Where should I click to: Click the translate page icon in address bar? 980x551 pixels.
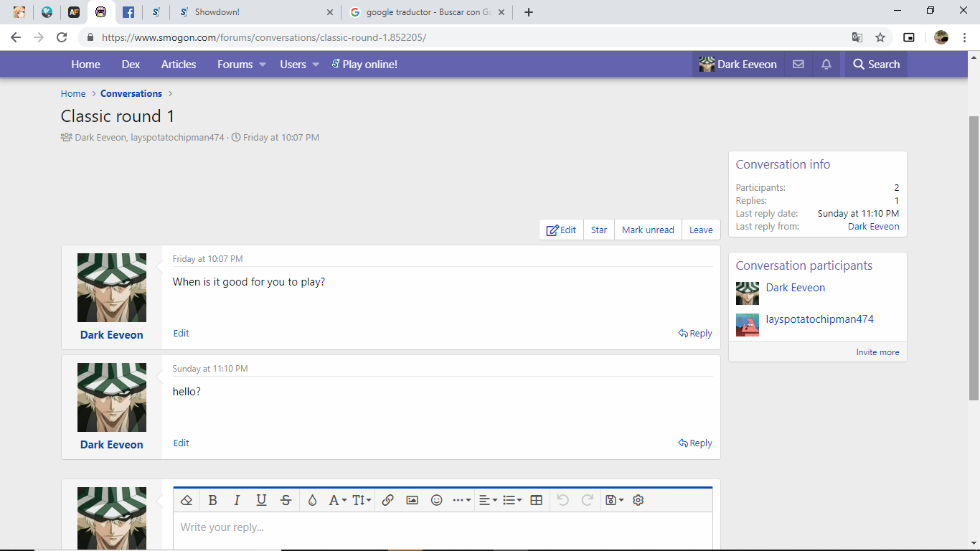click(857, 37)
